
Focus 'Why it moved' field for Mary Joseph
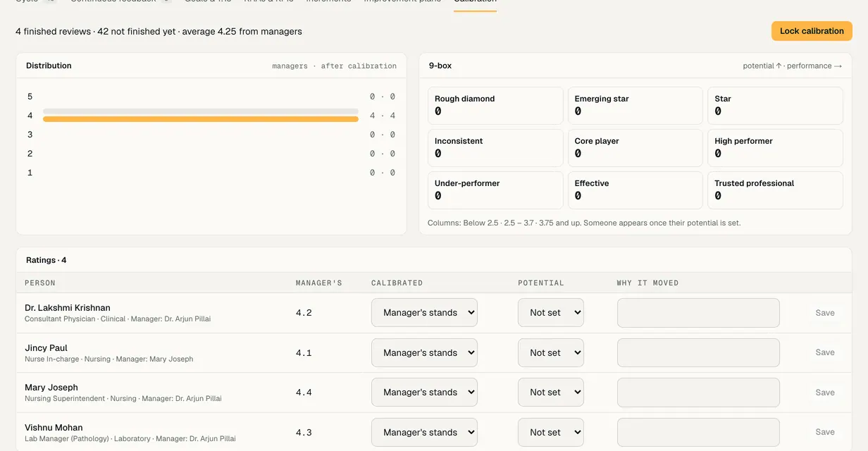tap(698, 393)
